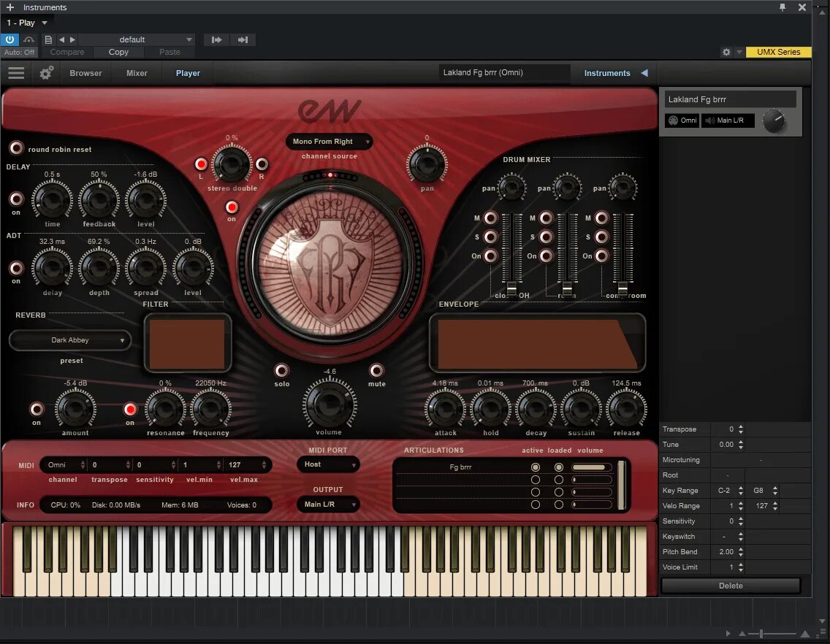Toggle the plugin power bypass button
830x644 pixels.
point(10,39)
